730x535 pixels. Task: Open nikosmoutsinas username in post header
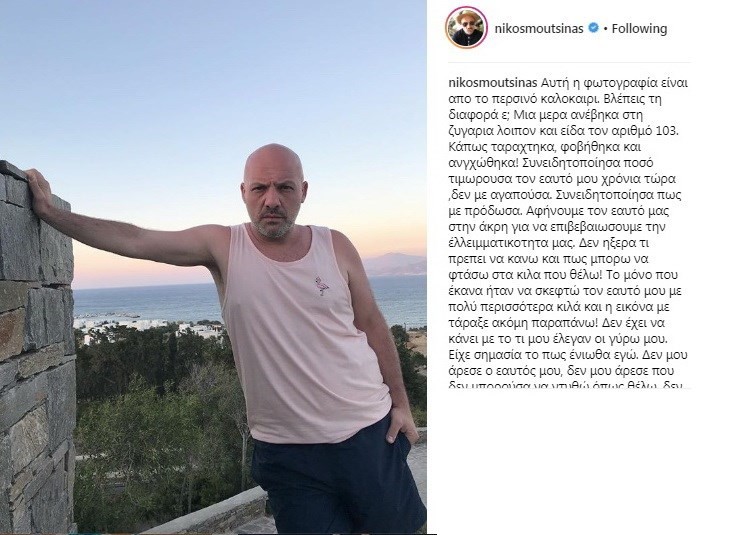click(539, 28)
